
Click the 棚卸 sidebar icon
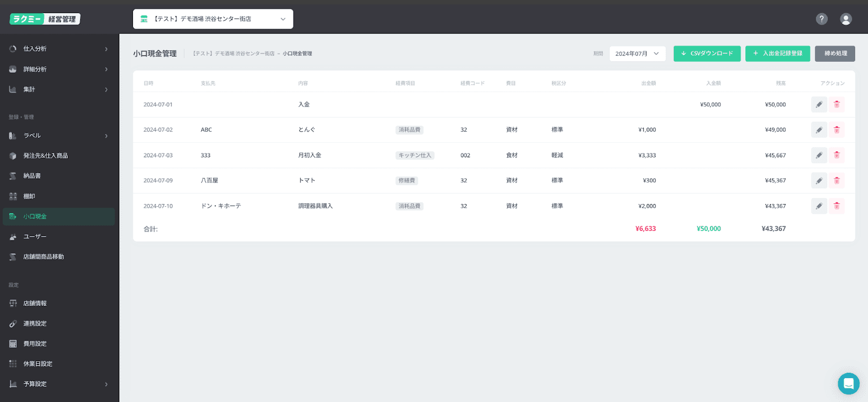tap(13, 196)
